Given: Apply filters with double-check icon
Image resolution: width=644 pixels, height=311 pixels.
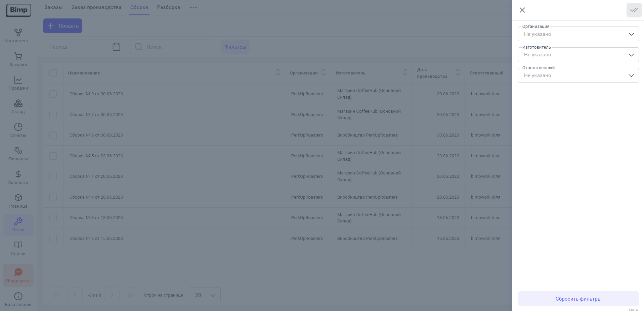Looking at the screenshot, I should [634, 10].
